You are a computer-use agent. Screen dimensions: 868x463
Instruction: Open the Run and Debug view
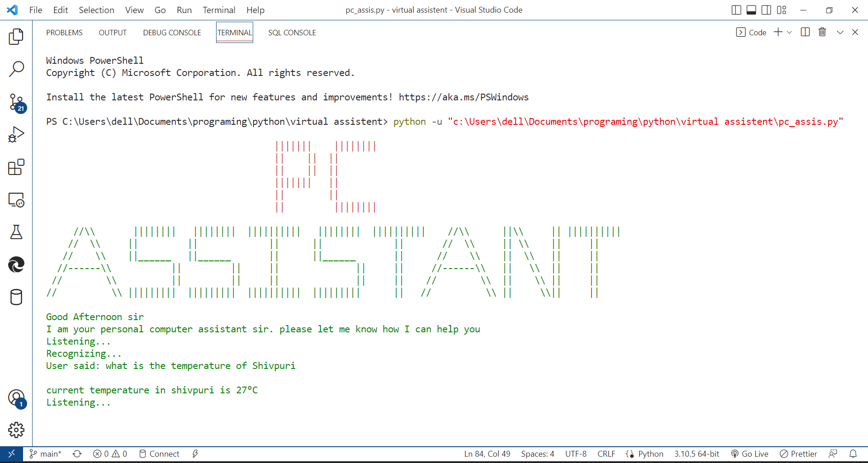(16, 134)
